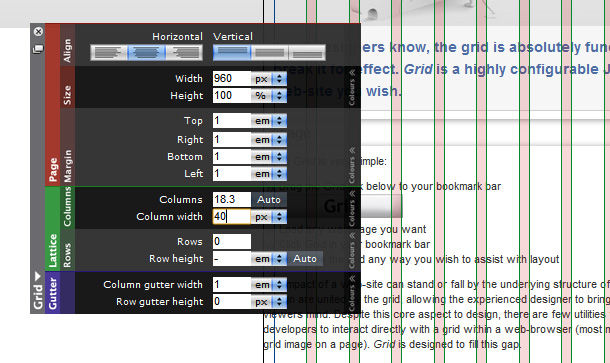Click the Column width input field

pyautogui.click(x=232, y=217)
